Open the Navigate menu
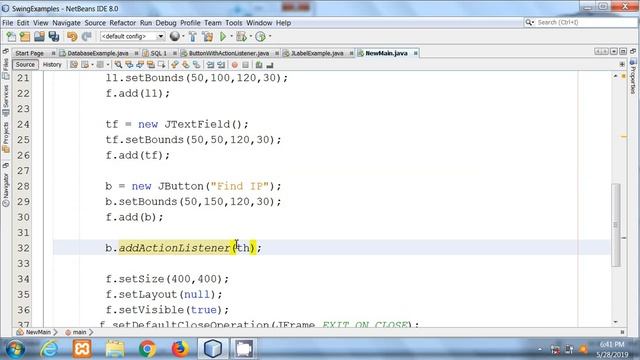 point(66,23)
